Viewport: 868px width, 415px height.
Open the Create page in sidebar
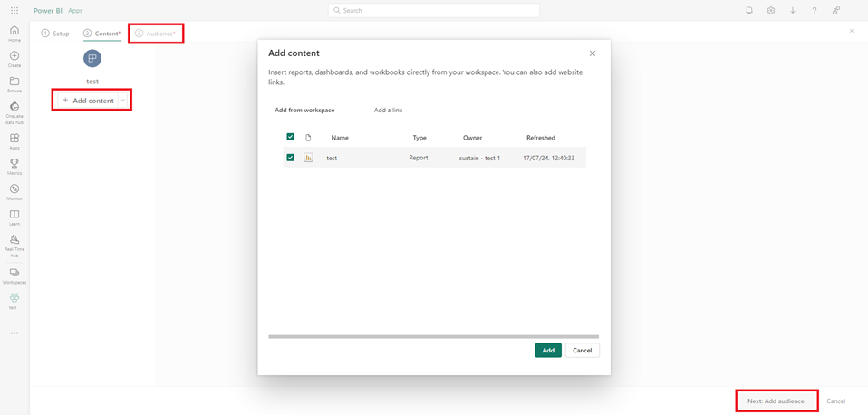tap(14, 59)
